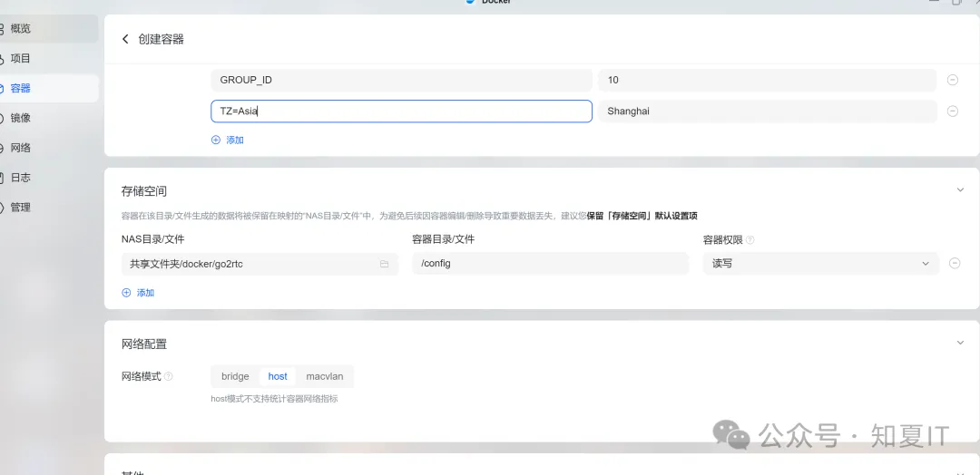The width and height of the screenshot is (980, 475).
Task: Edit the Shanghai value field
Action: coord(767,111)
